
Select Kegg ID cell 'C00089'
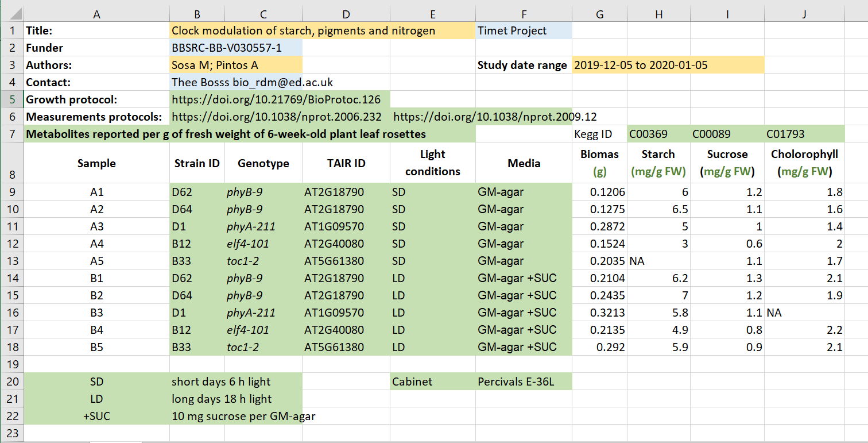click(727, 134)
